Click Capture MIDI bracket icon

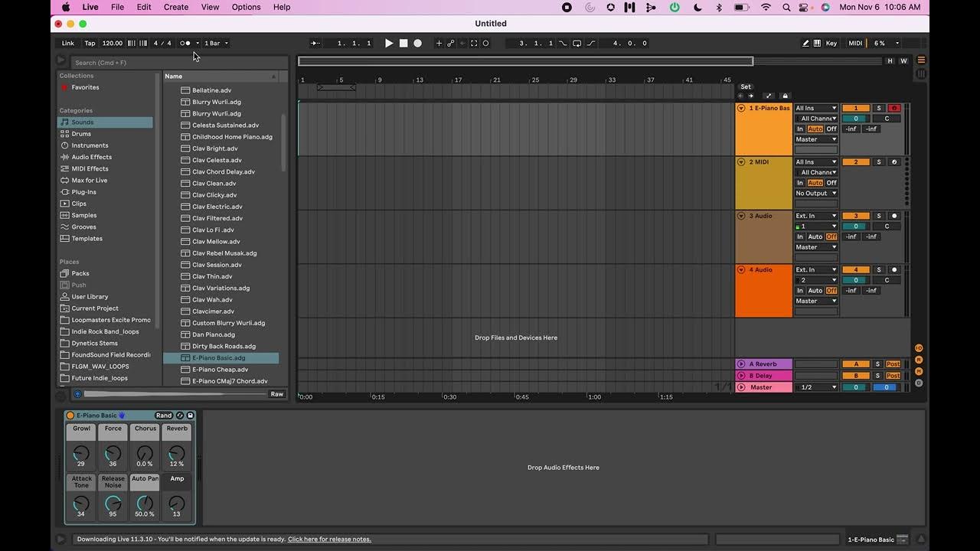coord(474,44)
